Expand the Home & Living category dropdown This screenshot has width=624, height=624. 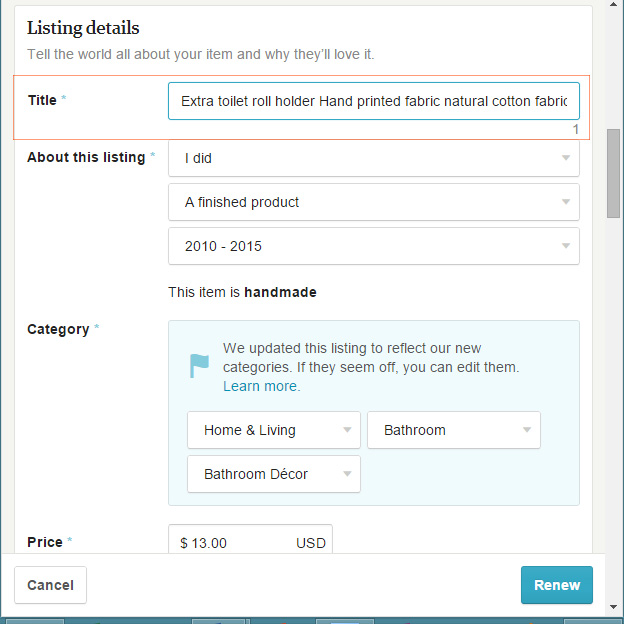click(274, 430)
